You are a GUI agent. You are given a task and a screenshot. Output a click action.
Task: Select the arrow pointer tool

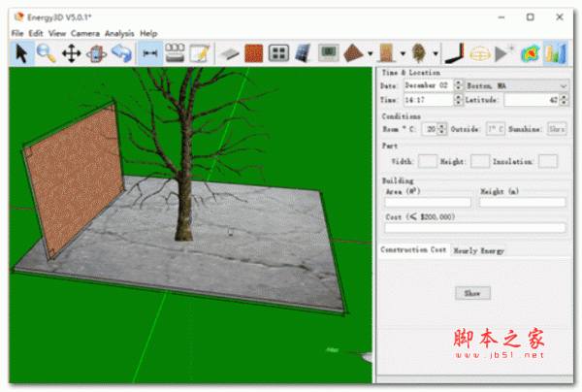point(19,52)
